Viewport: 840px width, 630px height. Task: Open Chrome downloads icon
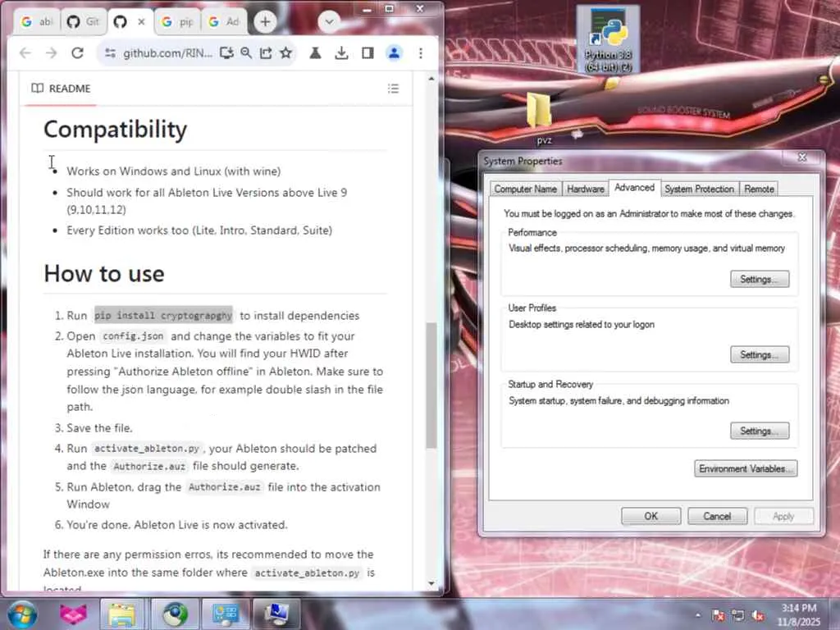341,52
